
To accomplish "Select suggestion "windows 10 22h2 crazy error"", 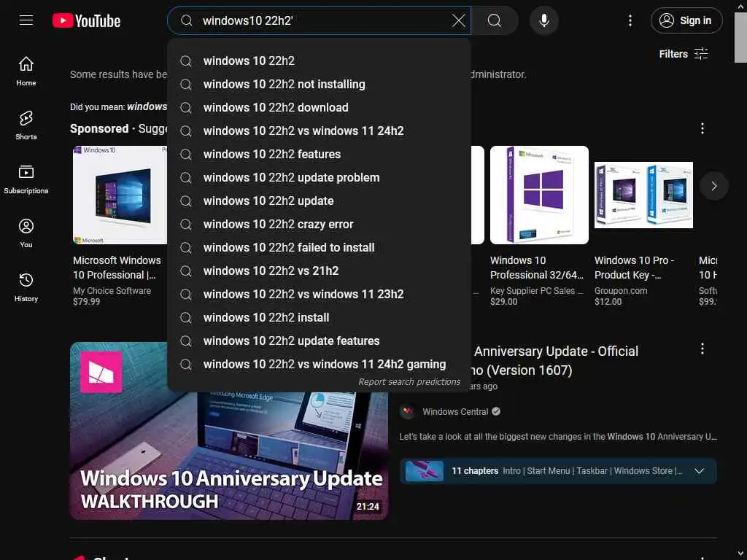I will [x=319, y=225].
